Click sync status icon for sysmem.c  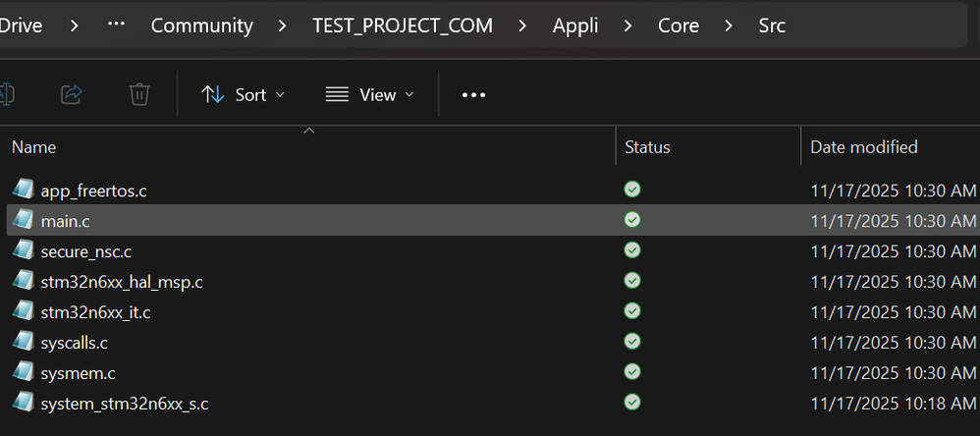[x=632, y=372]
